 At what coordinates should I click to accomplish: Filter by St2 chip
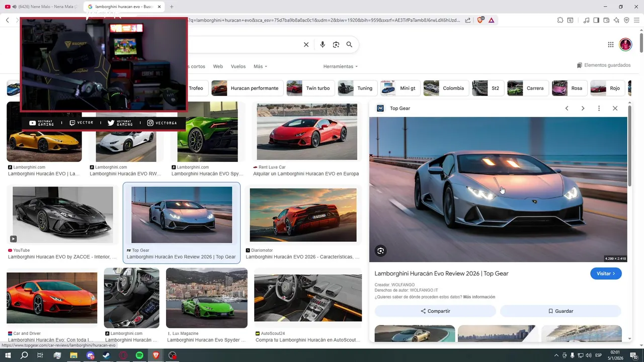coord(488,88)
